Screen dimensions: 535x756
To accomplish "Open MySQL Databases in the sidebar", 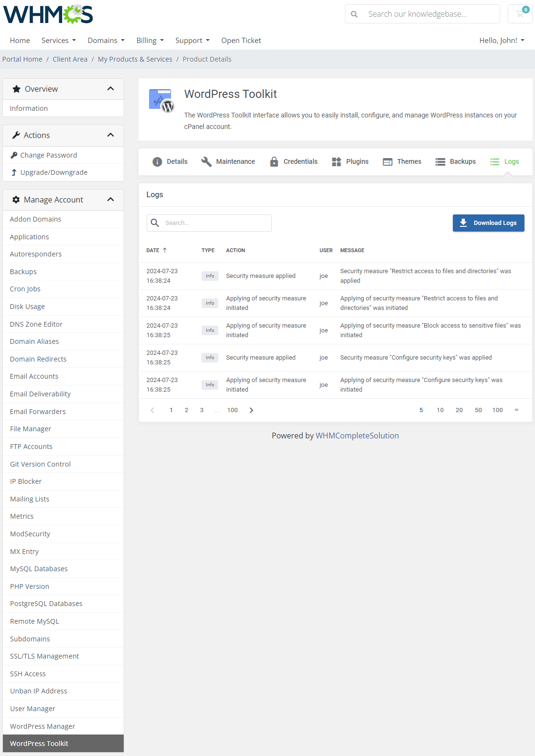I will pyautogui.click(x=63, y=569).
